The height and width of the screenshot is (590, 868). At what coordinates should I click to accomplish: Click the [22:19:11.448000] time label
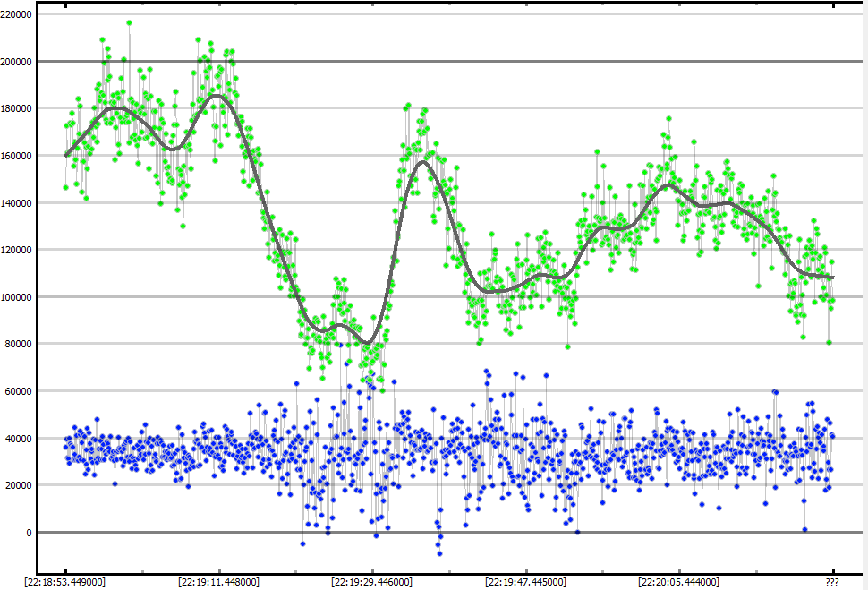tap(218, 582)
